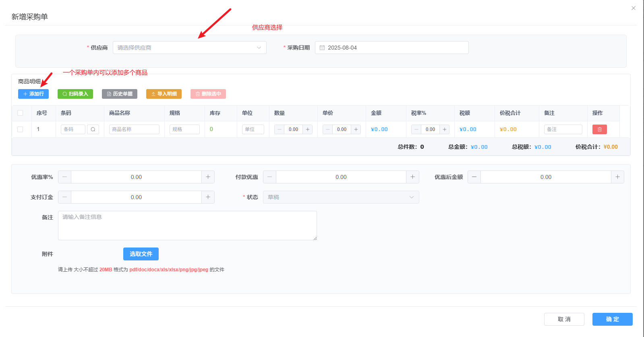This screenshot has height=337, width=644.
Task: Expand the 状态 status dropdown
Action: pyautogui.click(x=341, y=197)
